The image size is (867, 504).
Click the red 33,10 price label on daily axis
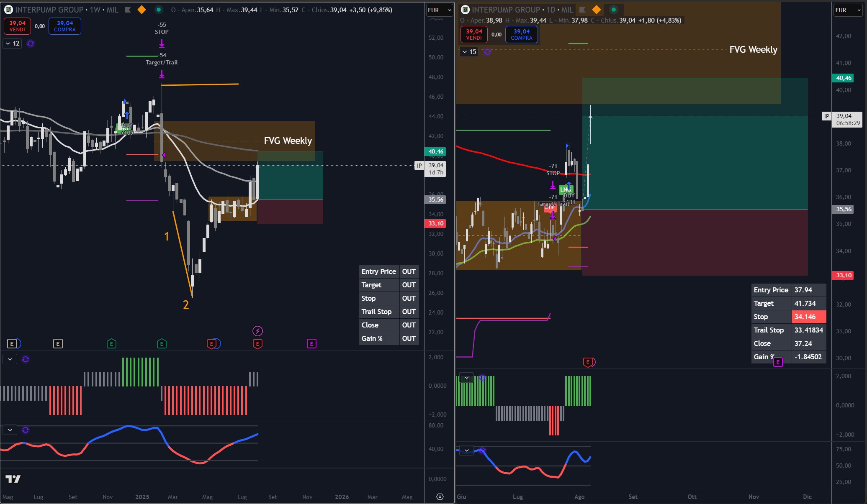pyautogui.click(x=844, y=275)
